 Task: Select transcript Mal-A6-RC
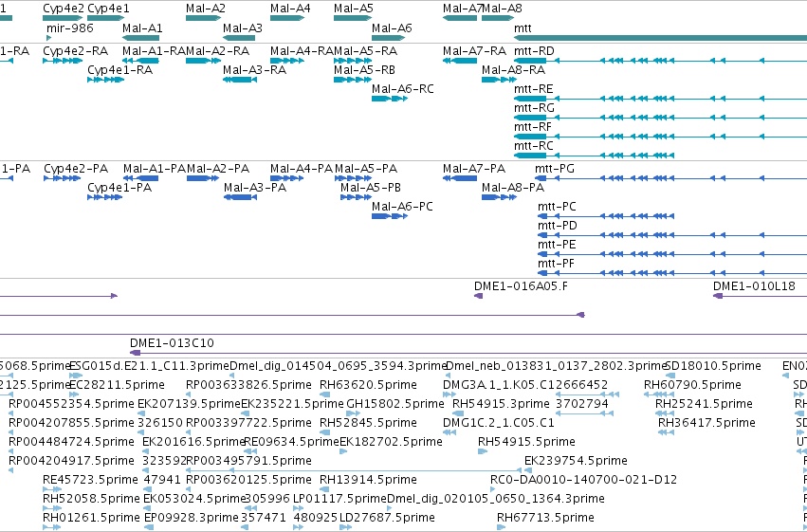tap(390, 99)
